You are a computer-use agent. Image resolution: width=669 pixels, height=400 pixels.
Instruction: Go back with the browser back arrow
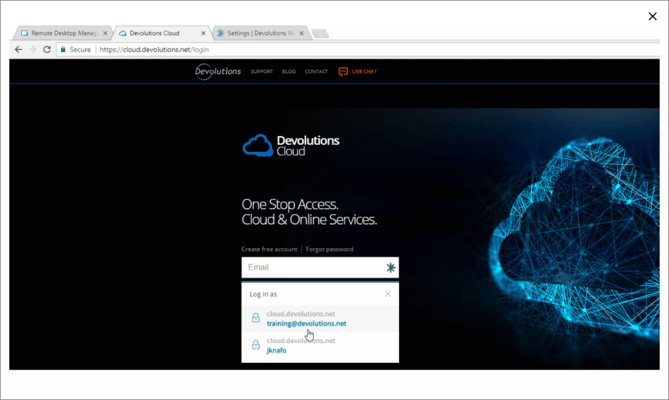click(x=18, y=49)
